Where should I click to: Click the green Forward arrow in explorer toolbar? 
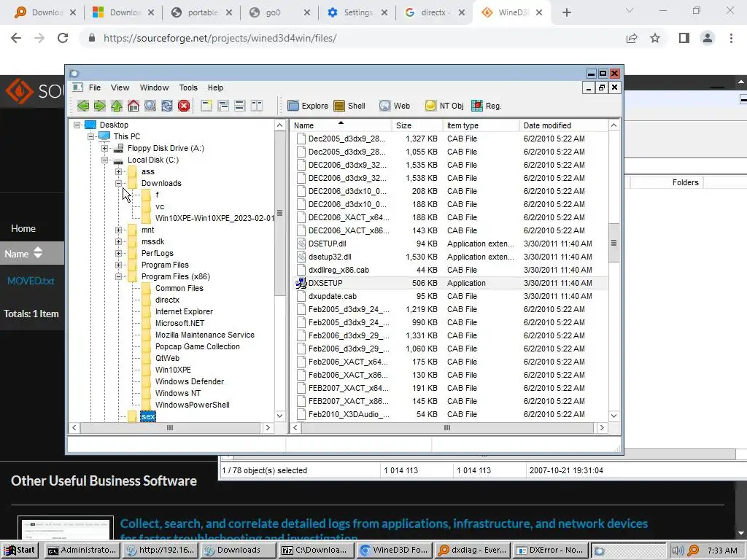99,106
